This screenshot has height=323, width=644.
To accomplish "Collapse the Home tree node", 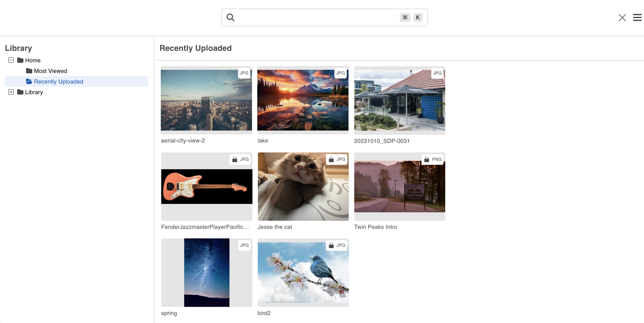I will point(11,60).
